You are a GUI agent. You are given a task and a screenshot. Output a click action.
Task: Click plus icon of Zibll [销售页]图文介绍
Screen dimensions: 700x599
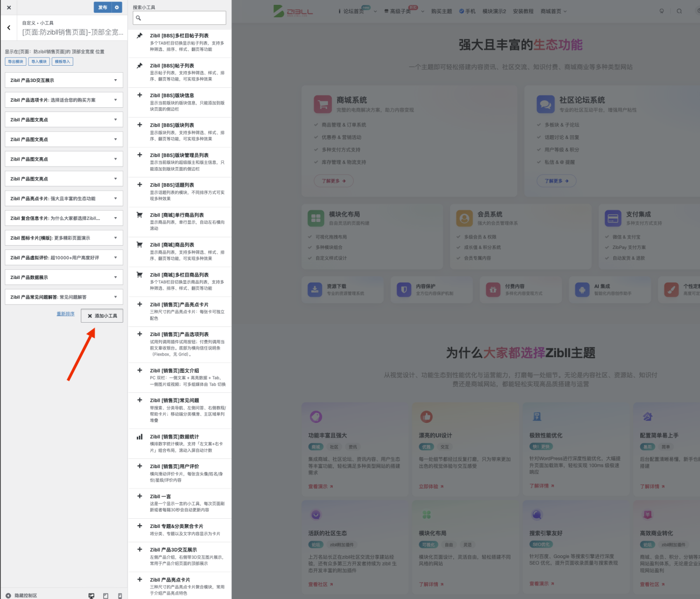click(x=139, y=370)
